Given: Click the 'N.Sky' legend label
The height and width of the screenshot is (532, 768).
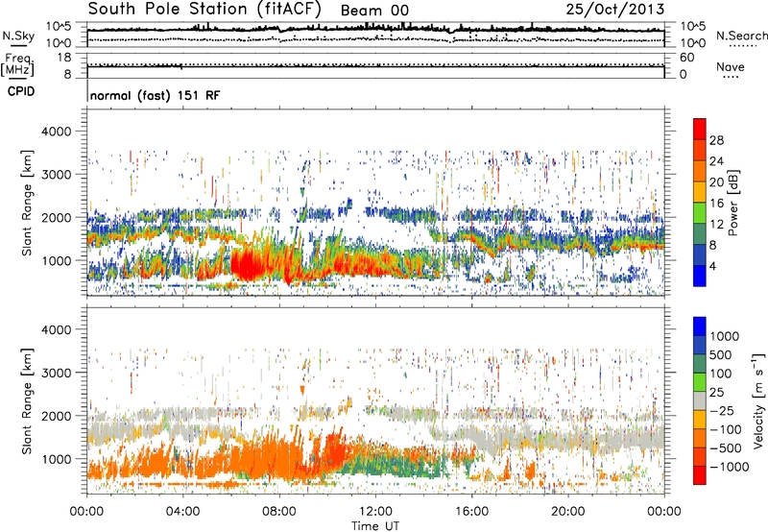Looking at the screenshot, I should (x=18, y=36).
